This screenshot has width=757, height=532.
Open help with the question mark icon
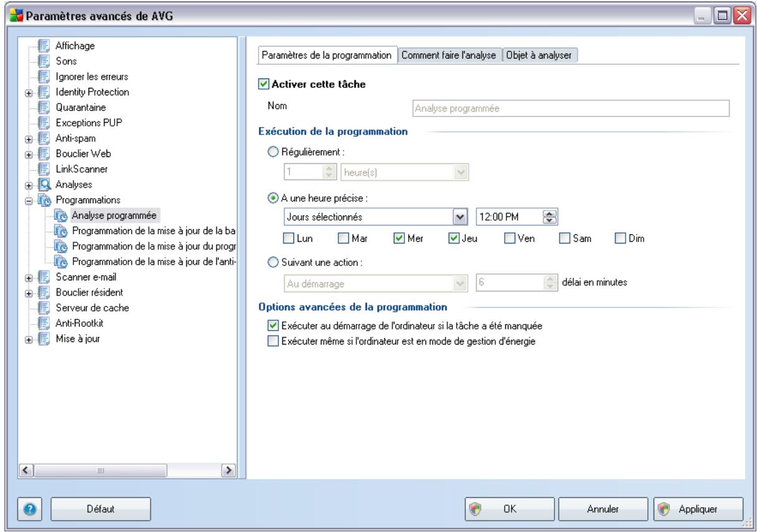coord(31,509)
